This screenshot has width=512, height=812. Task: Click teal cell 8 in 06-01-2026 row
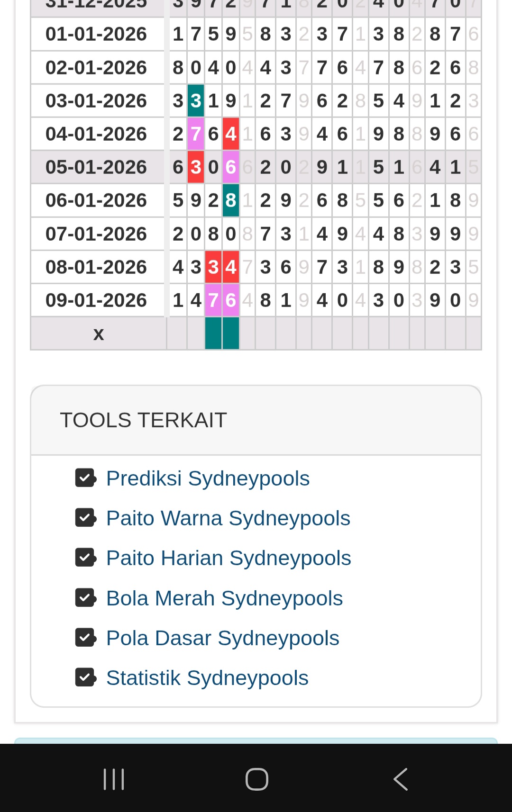[x=231, y=200]
